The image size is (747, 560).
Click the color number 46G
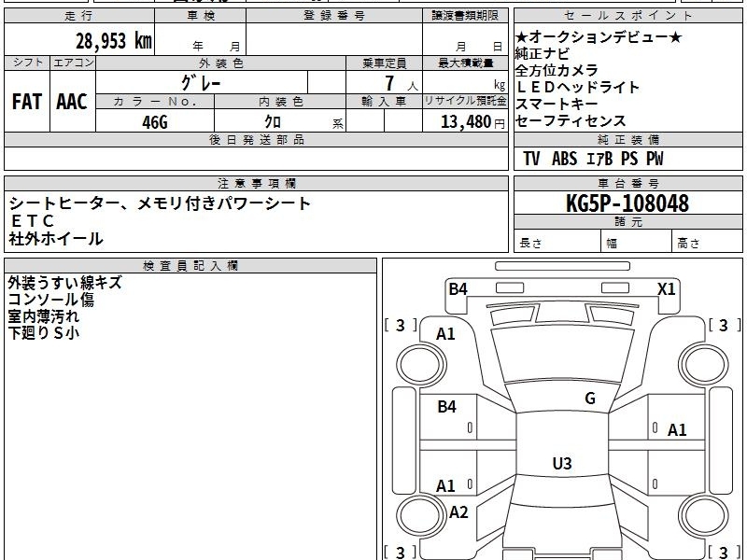[155, 122]
